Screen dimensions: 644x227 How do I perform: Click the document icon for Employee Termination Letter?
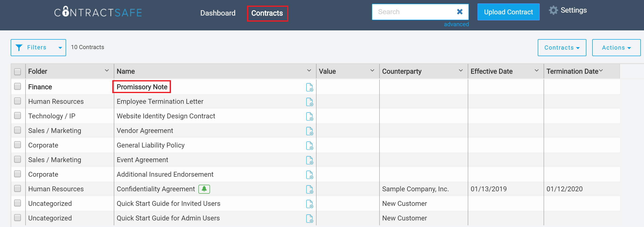click(309, 102)
